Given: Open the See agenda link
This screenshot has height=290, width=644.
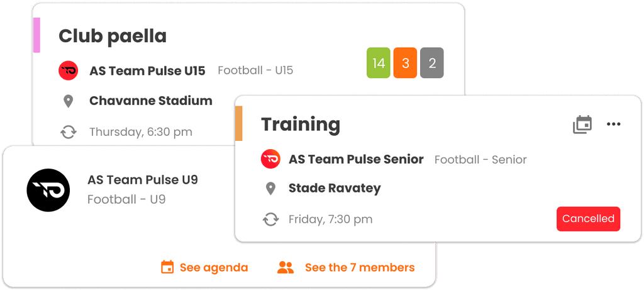Looking at the screenshot, I should pyautogui.click(x=214, y=268).
